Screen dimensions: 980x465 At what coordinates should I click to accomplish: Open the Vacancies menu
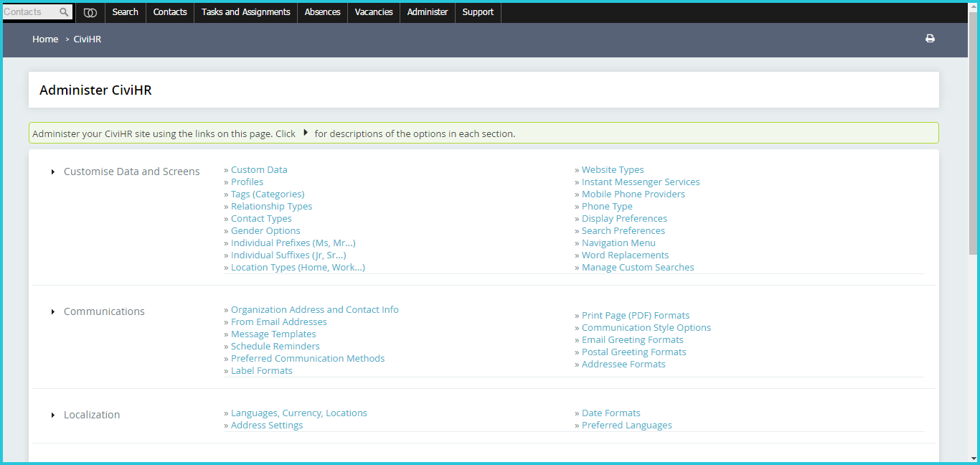tap(374, 12)
